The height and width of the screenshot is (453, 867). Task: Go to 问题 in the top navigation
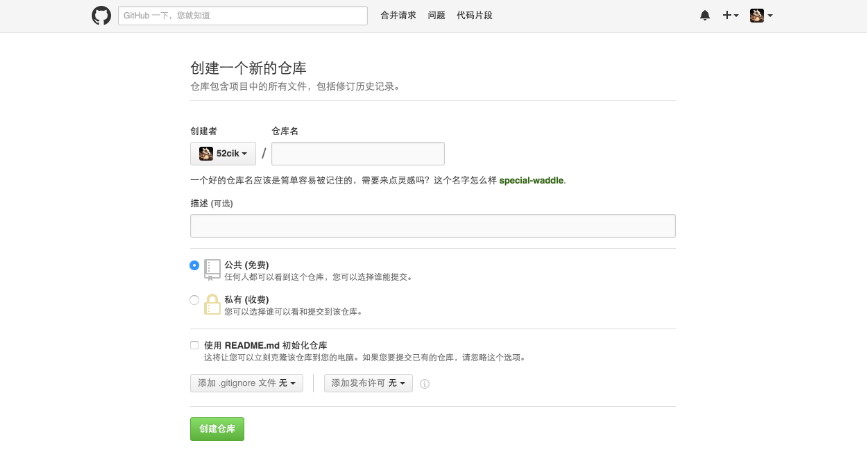click(x=436, y=16)
